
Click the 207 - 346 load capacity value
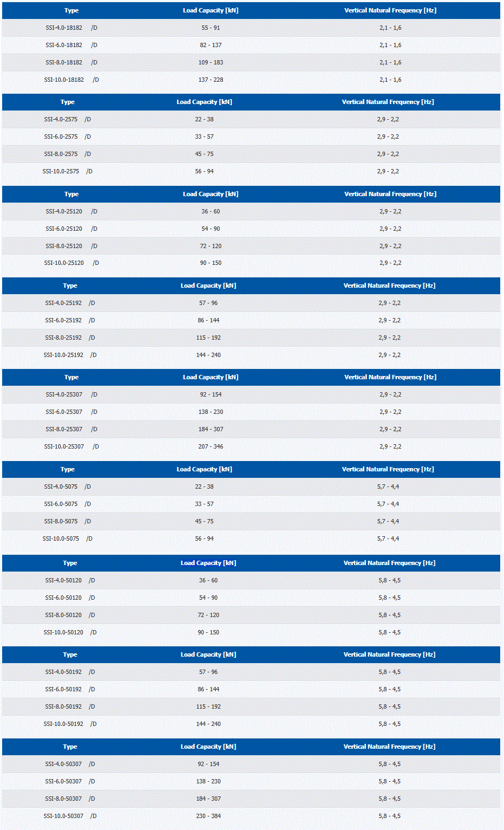point(211,446)
